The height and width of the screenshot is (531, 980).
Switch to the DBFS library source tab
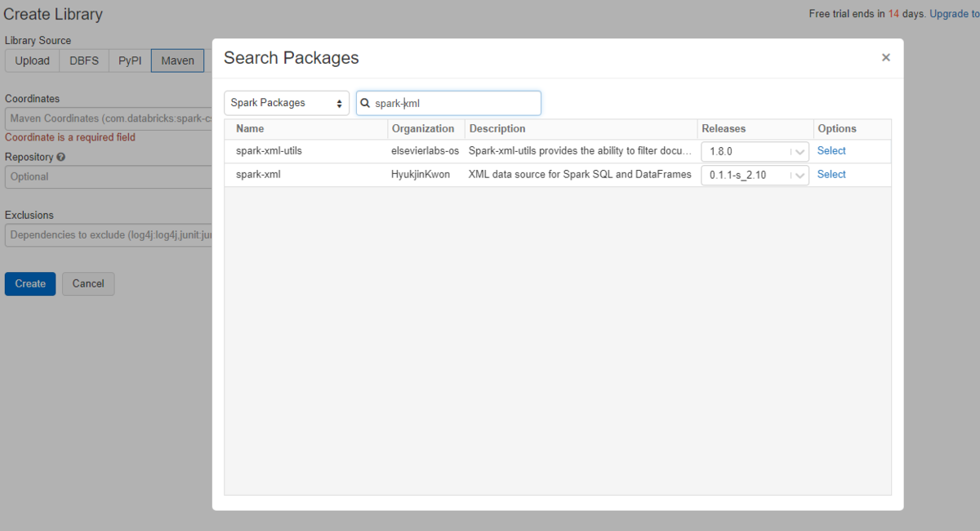click(x=84, y=60)
